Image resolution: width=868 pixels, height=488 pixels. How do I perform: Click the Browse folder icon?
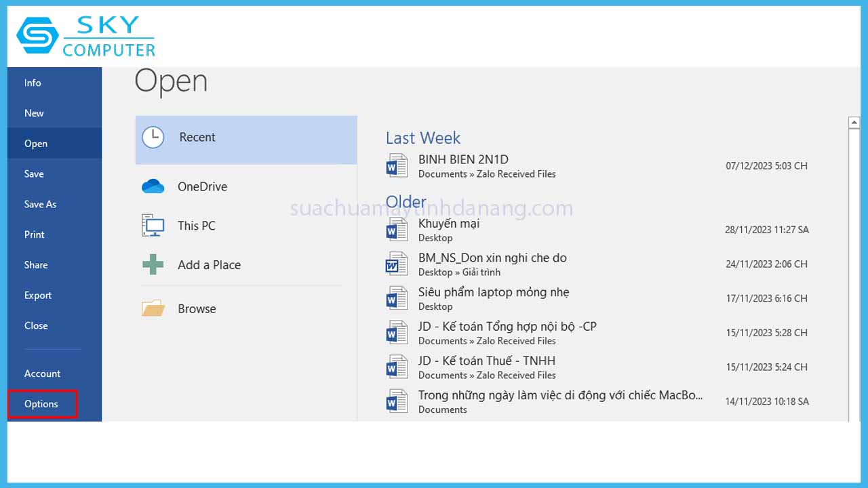(x=153, y=308)
